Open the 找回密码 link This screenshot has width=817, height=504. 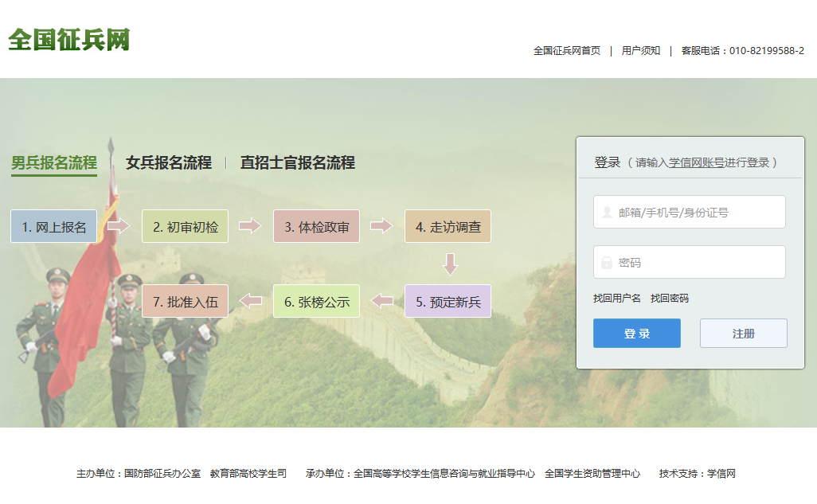pyautogui.click(x=670, y=299)
